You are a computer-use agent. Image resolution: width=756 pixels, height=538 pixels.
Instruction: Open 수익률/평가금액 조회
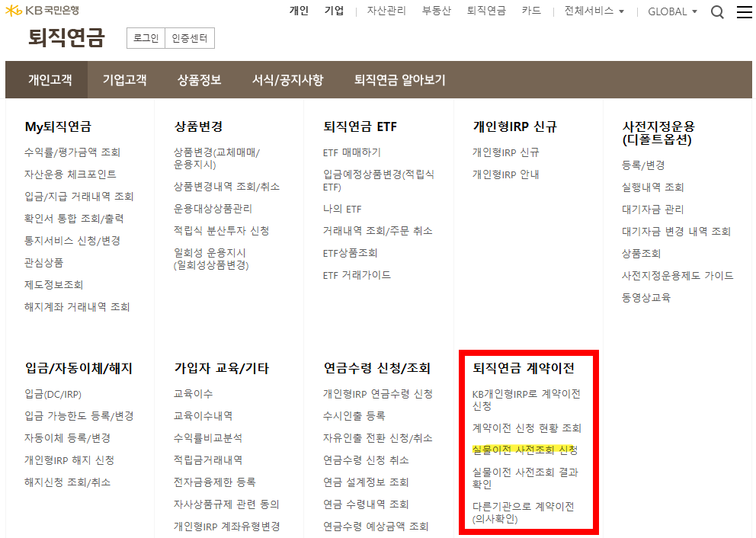pos(72,152)
